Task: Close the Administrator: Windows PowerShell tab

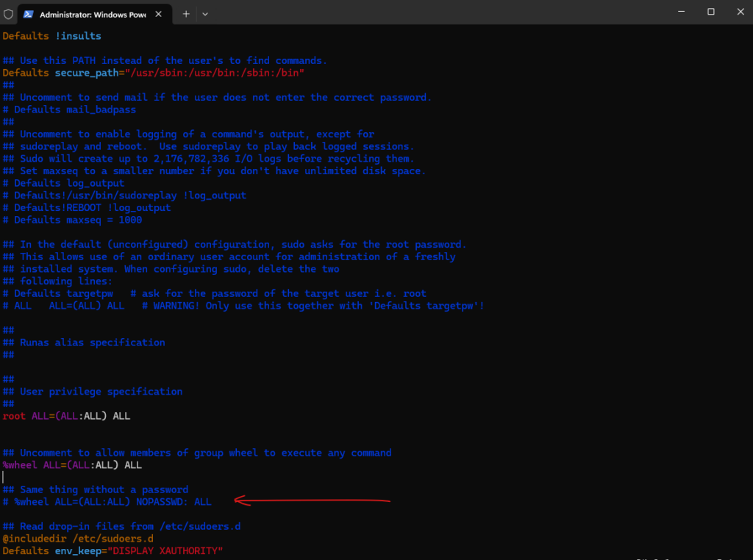Action: [160, 14]
